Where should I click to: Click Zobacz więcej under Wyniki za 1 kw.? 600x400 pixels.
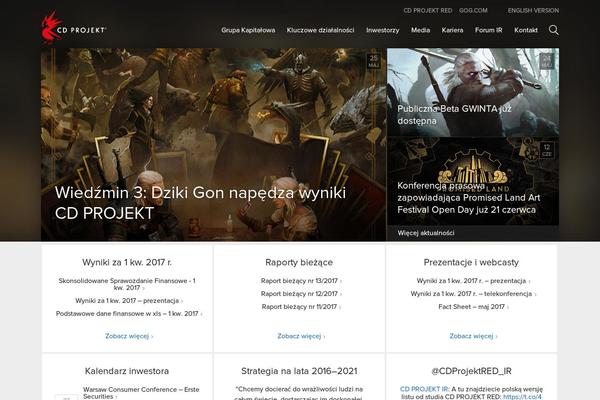tap(129, 336)
